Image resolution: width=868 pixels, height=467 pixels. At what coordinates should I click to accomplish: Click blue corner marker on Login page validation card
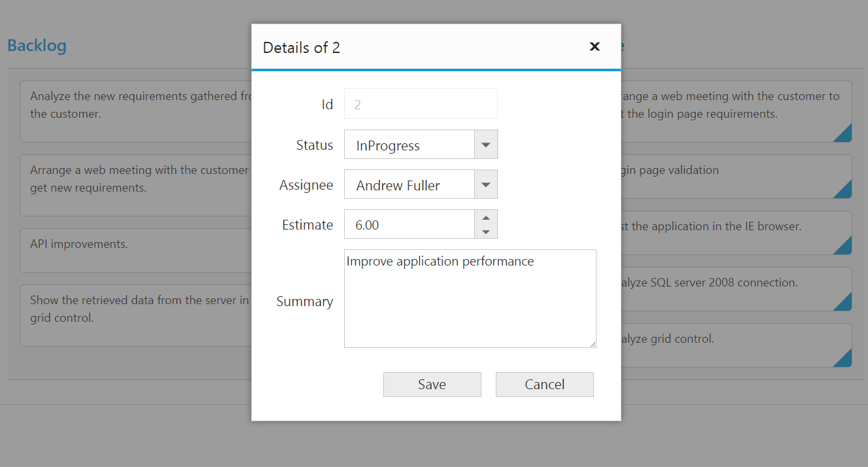(x=844, y=191)
